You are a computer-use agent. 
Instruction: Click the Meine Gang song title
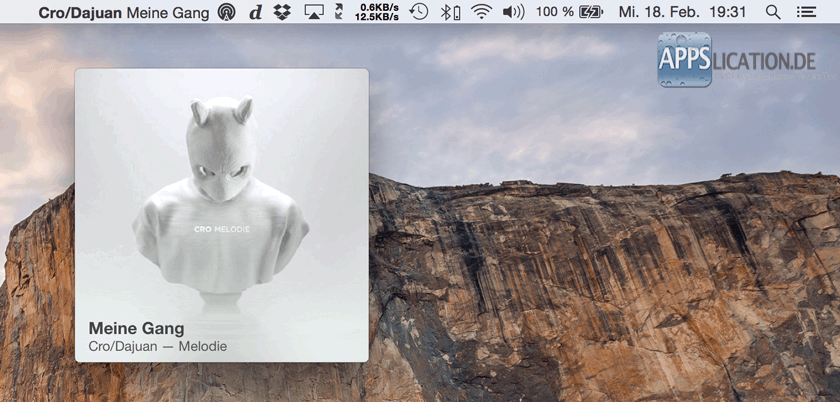click(136, 328)
